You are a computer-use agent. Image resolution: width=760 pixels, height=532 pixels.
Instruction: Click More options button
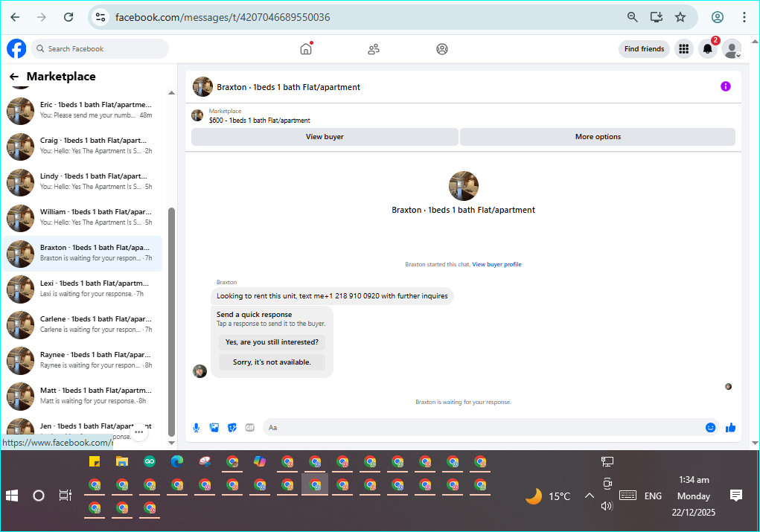pyautogui.click(x=598, y=137)
